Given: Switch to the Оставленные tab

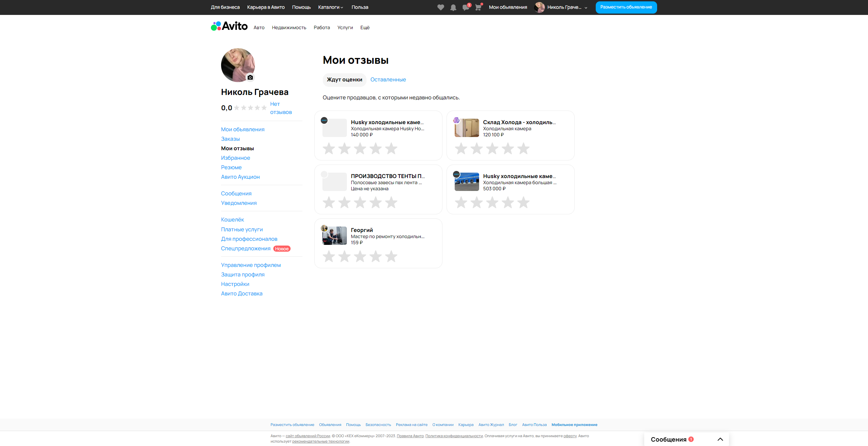Looking at the screenshot, I should (x=388, y=80).
